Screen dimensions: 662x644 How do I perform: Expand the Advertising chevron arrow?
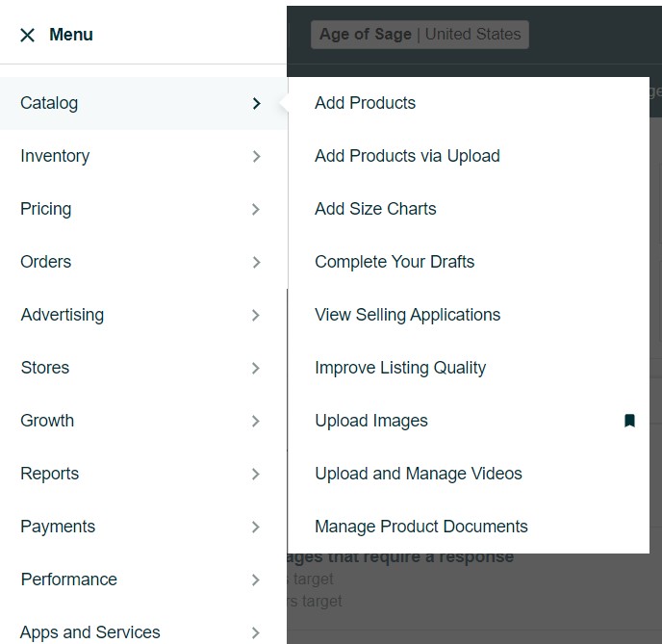click(256, 315)
